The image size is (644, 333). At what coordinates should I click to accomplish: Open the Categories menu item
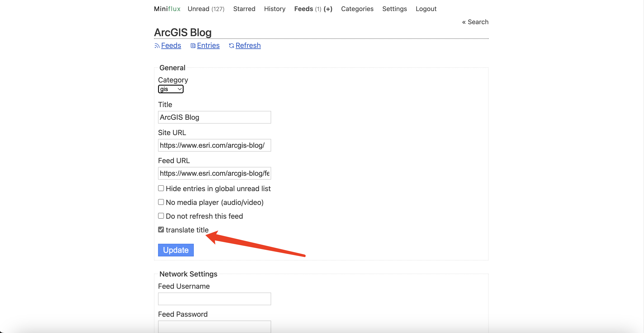[357, 9]
